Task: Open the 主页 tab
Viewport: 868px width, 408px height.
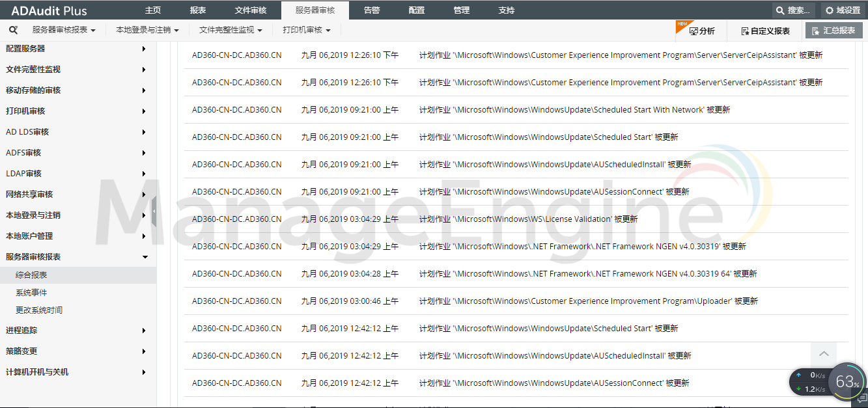Action: (153, 10)
